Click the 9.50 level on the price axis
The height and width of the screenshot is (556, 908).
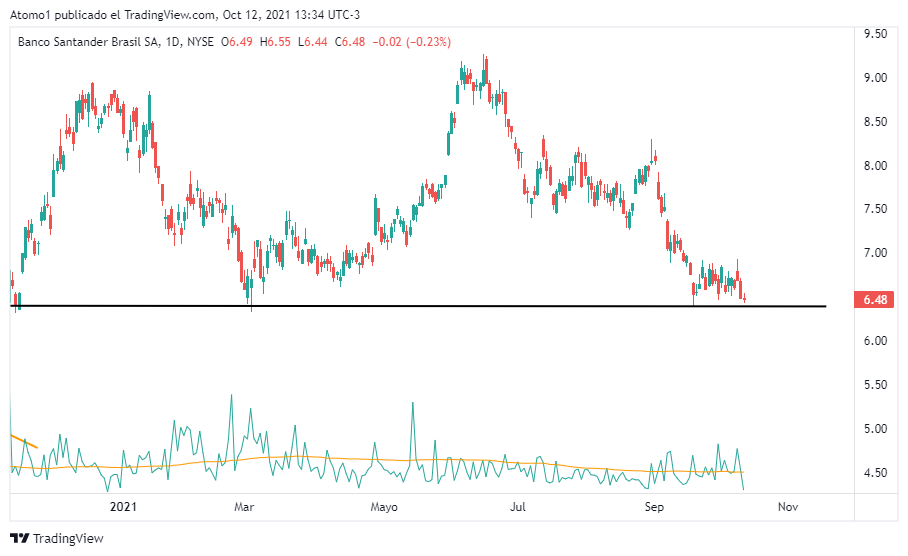click(x=876, y=34)
